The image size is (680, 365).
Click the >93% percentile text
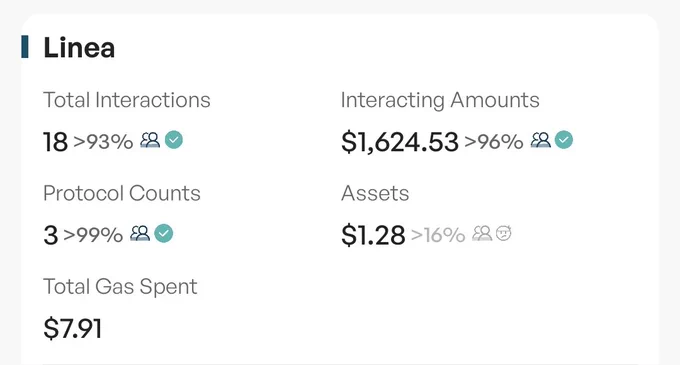(103, 142)
